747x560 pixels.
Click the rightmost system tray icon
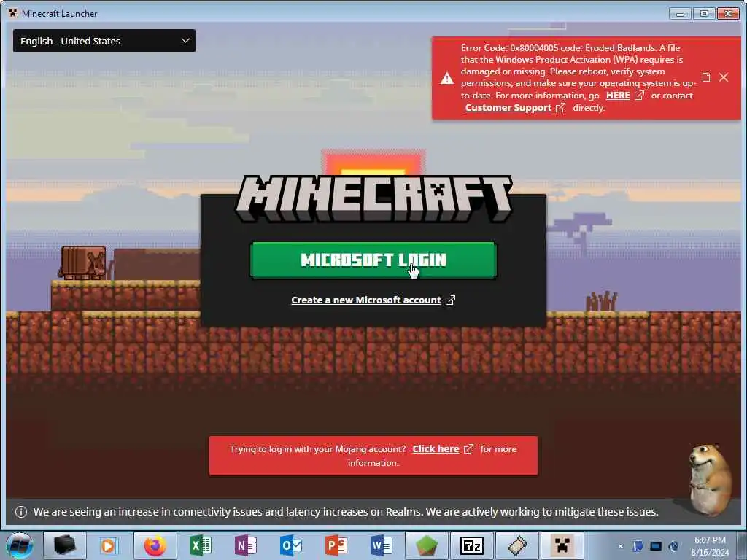coord(673,546)
